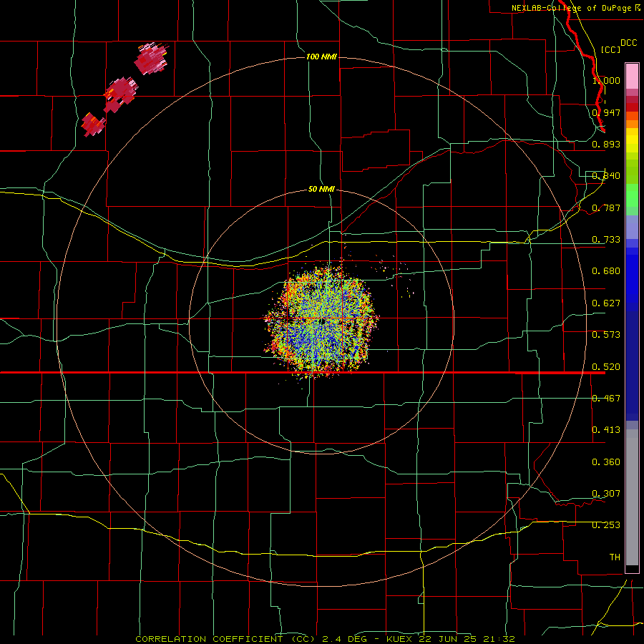644x644 pixels.
Task: Select the 0.253 legend value
Action: (x=606, y=525)
